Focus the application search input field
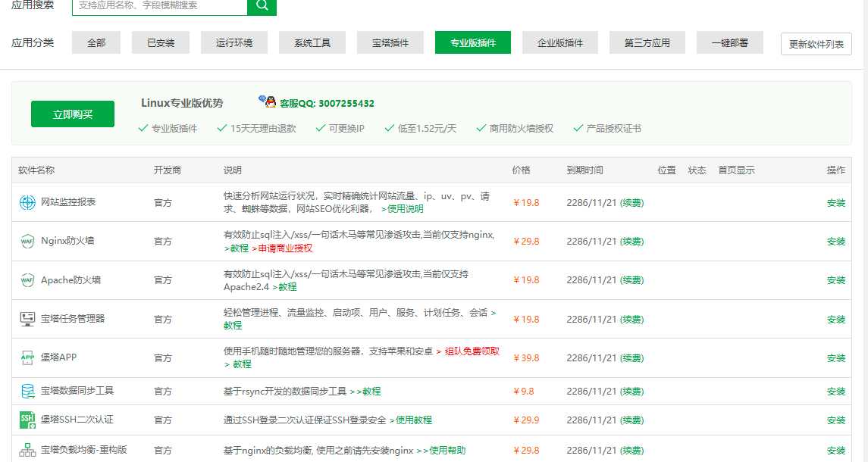This screenshot has height=462, width=868. 159,6
